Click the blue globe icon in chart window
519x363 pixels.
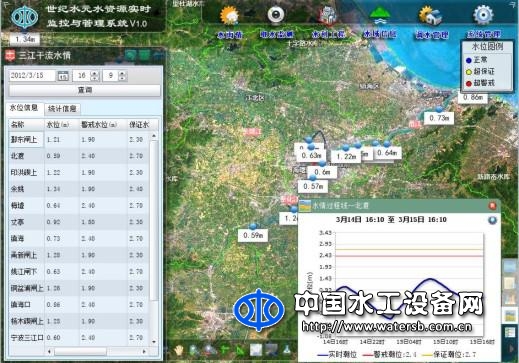[x=492, y=220]
